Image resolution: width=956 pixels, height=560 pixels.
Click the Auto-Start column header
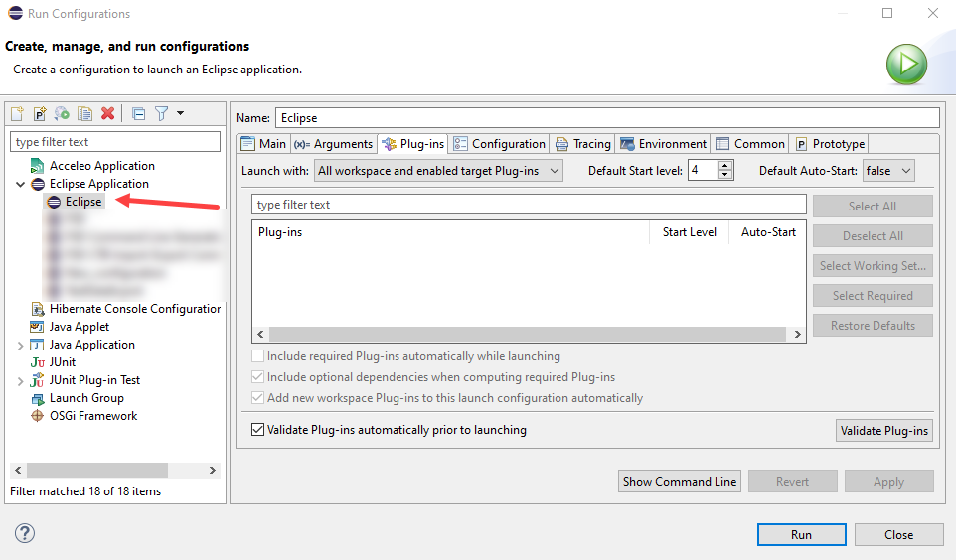(767, 232)
